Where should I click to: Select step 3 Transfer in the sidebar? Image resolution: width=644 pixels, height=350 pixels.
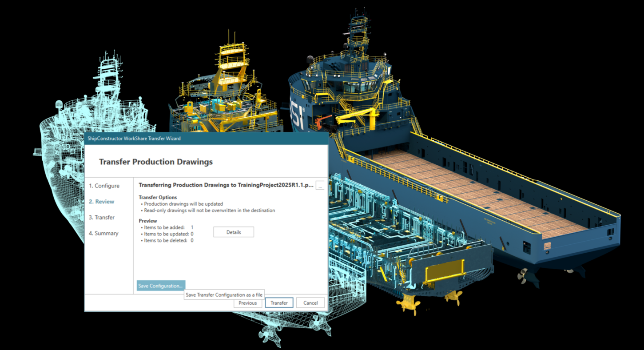[x=102, y=218]
